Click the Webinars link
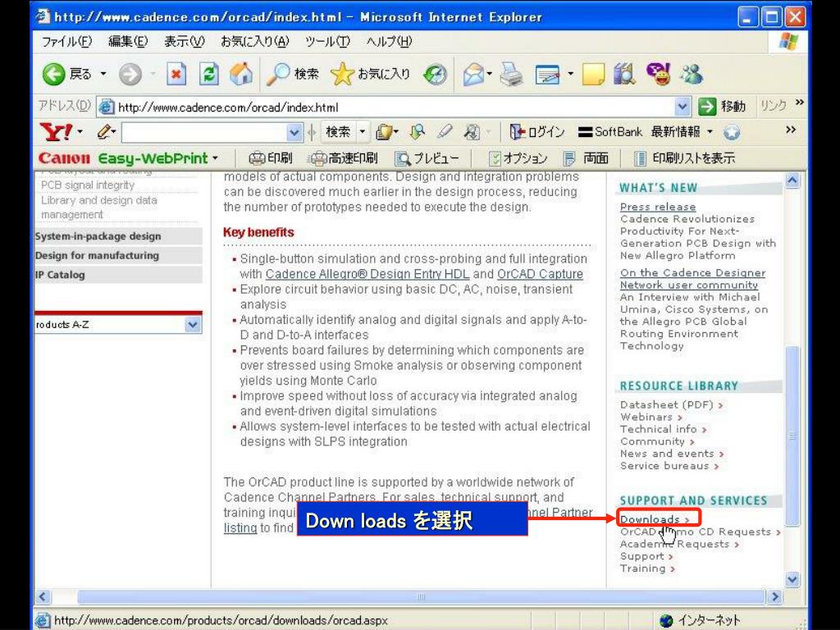The width and height of the screenshot is (840, 630). (651, 417)
